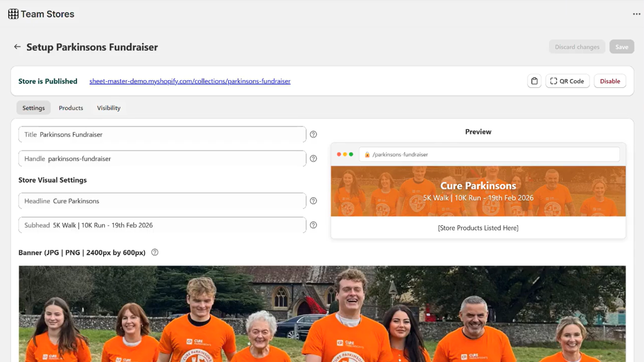Save the store settings
The height and width of the screenshot is (362, 644).
[621, 47]
